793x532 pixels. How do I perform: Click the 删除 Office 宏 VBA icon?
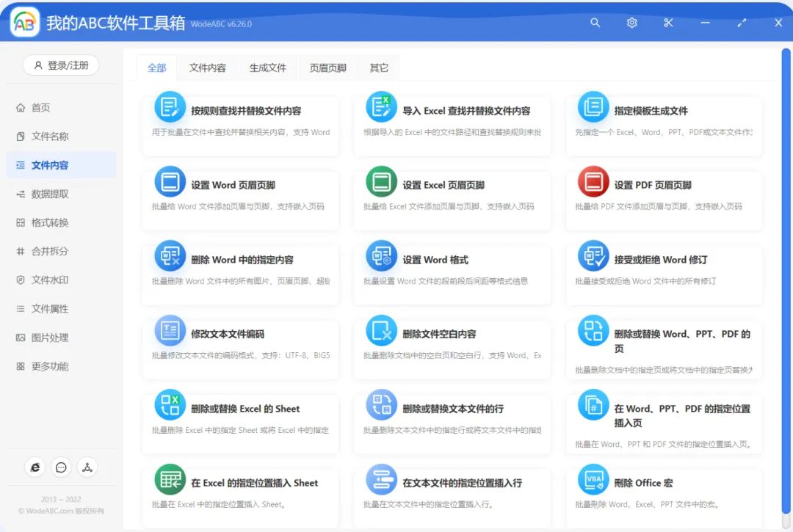pos(593,479)
